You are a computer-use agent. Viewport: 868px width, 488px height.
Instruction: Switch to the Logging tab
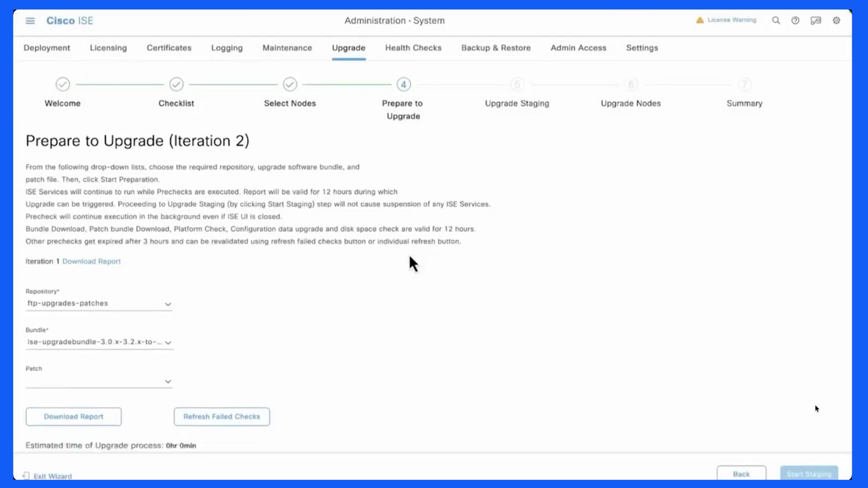(227, 48)
